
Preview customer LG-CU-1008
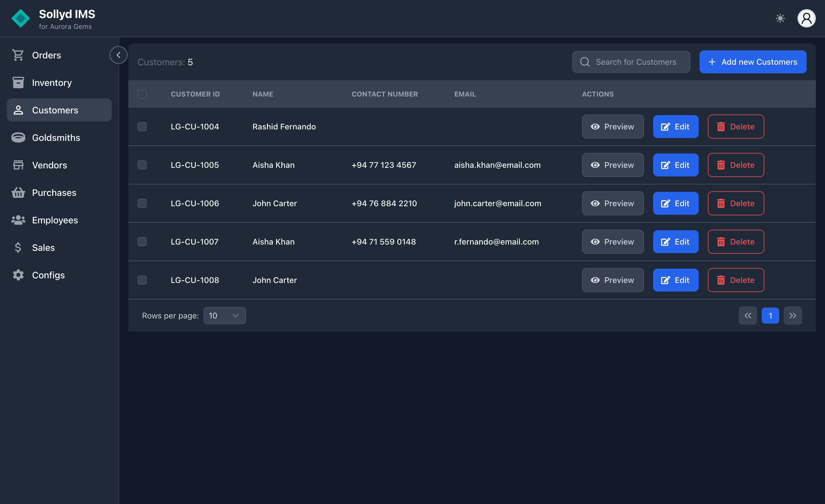tap(612, 280)
